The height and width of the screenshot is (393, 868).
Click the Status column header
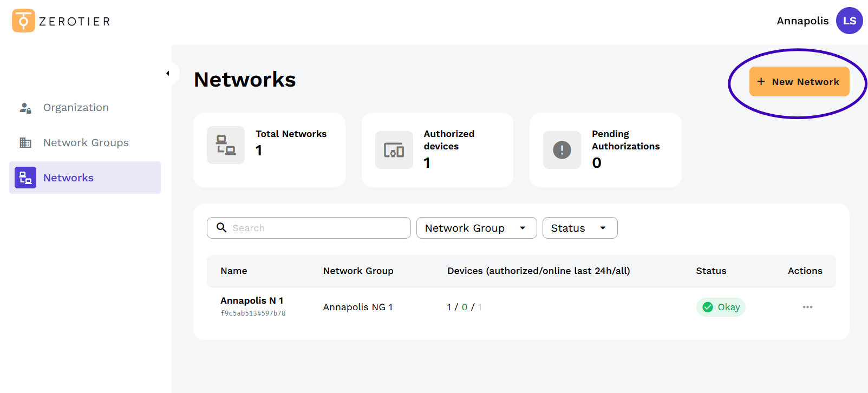tap(711, 271)
